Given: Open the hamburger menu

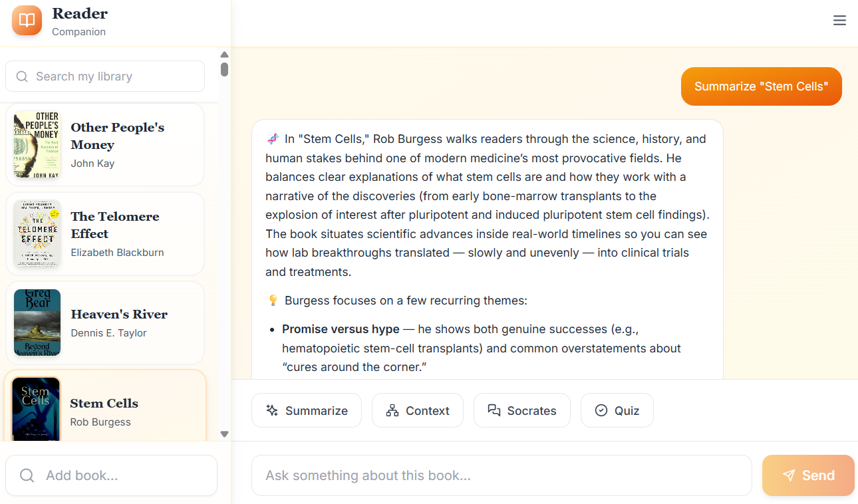Looking at the screenshot, I should pyautogui.click(x=839, y=21).
